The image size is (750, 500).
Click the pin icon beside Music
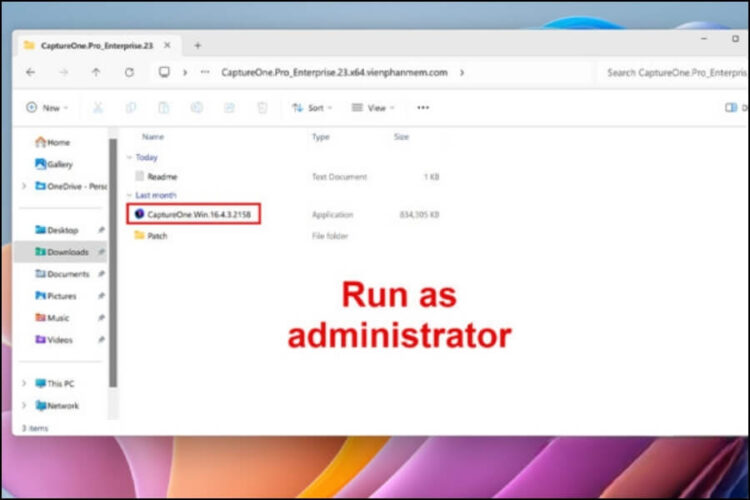pyautogui.click(x=101, y=318)
